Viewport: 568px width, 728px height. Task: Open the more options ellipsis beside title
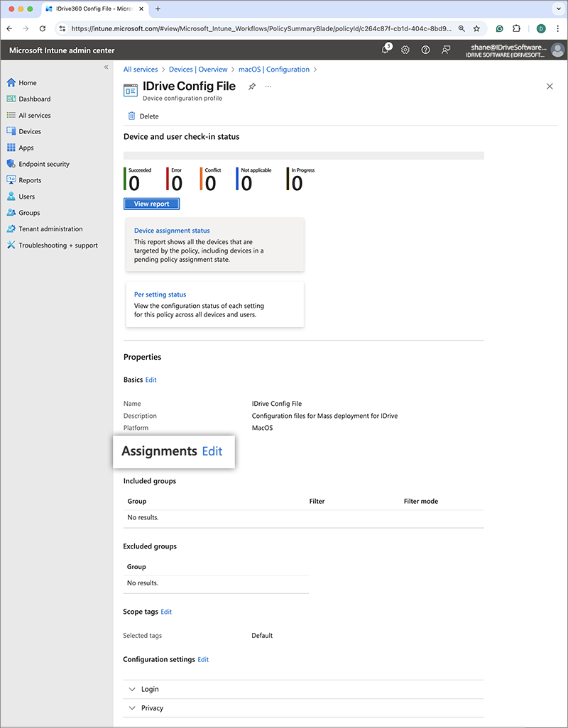tap(268, 87)
